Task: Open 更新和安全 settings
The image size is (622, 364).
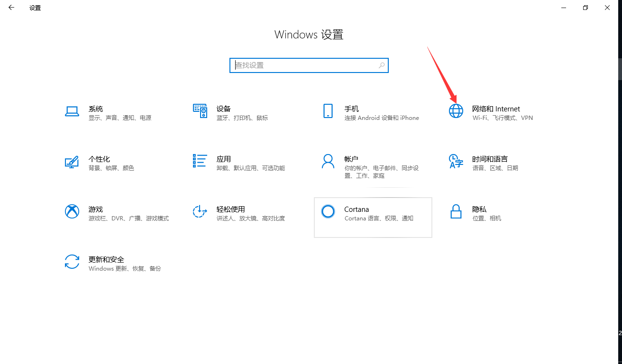Action: [x=106, y=260]
